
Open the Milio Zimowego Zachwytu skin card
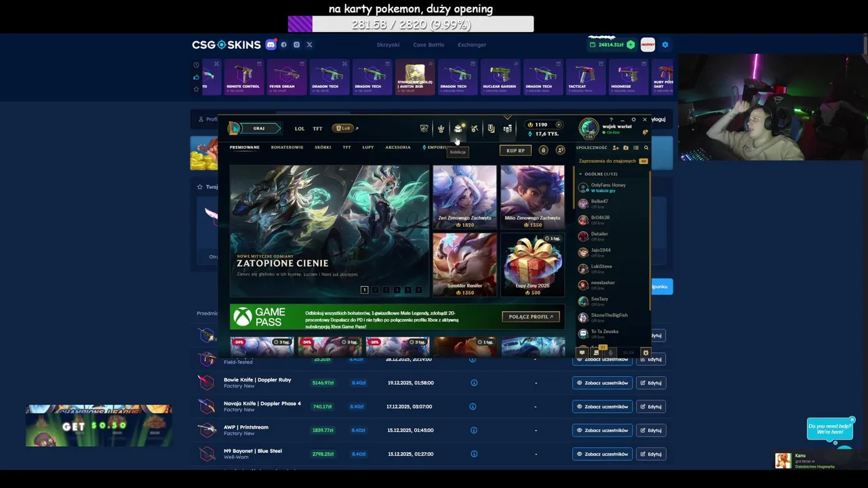tap(532, 197)
